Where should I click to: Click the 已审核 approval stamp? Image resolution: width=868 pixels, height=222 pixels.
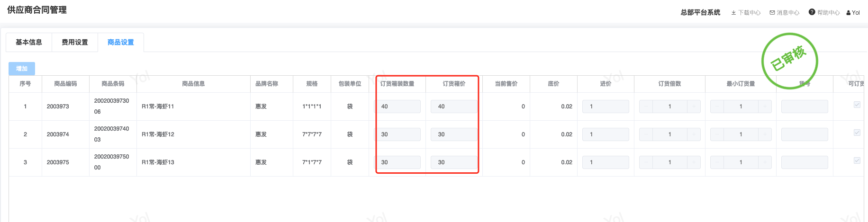[789, 60]
